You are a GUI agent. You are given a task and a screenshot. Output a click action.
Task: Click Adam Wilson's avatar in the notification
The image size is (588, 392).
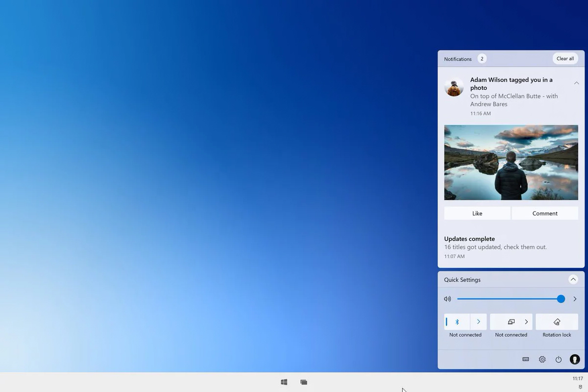[454, 88]
